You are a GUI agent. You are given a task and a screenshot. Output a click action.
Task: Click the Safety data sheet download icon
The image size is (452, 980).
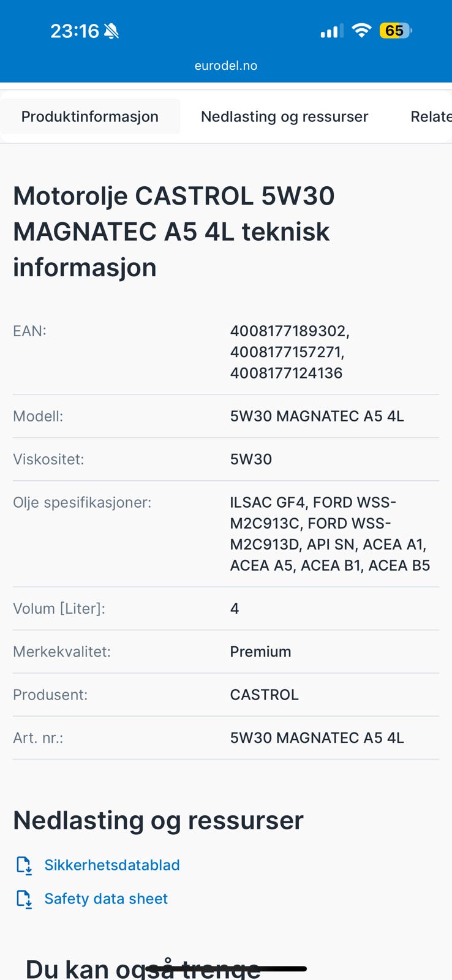click(24, 899)
